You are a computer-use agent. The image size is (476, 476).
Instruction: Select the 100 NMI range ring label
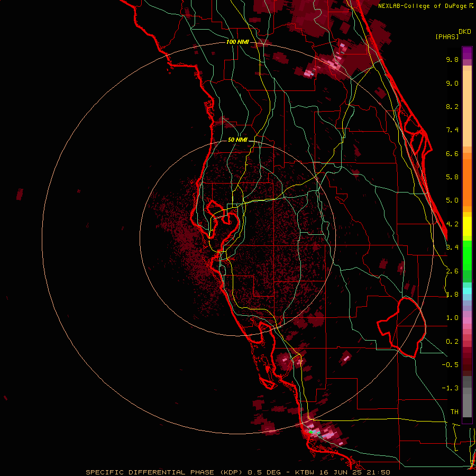point(237,42)
